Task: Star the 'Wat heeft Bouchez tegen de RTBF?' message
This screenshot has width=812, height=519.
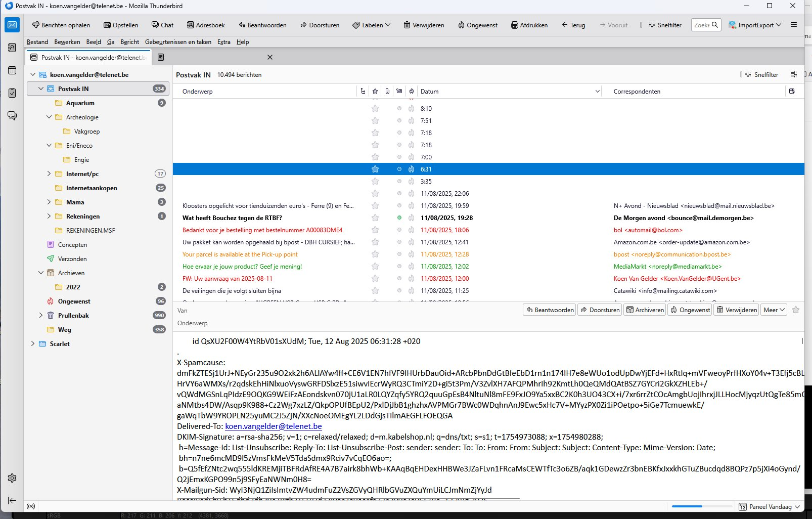Action: tap(375, 218)
